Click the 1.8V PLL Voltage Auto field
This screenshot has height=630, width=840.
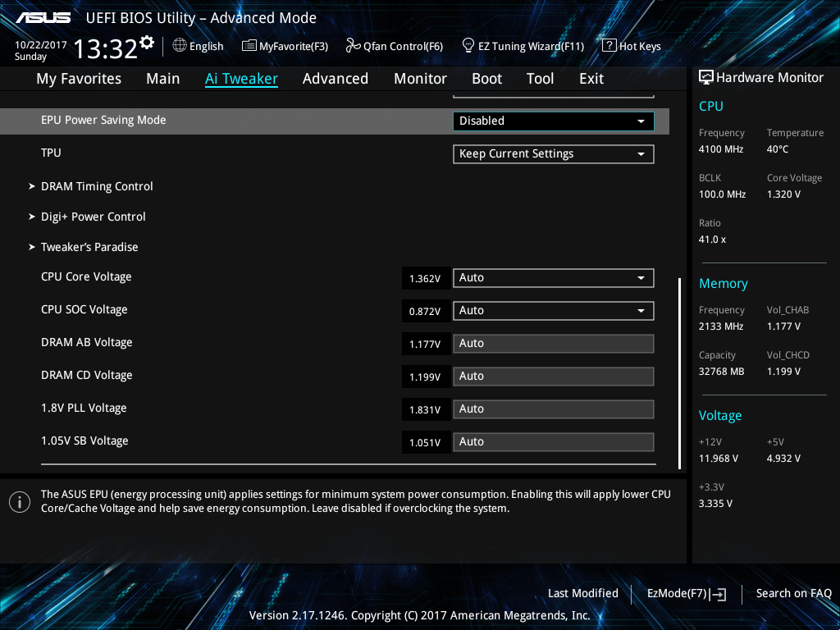pos(554,409)
